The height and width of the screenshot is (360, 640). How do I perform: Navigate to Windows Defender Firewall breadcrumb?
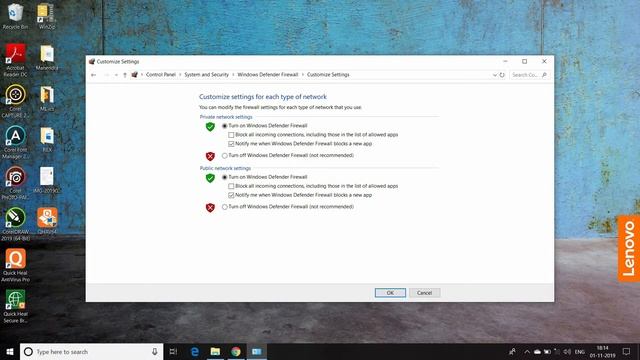[x=268, y=75]
